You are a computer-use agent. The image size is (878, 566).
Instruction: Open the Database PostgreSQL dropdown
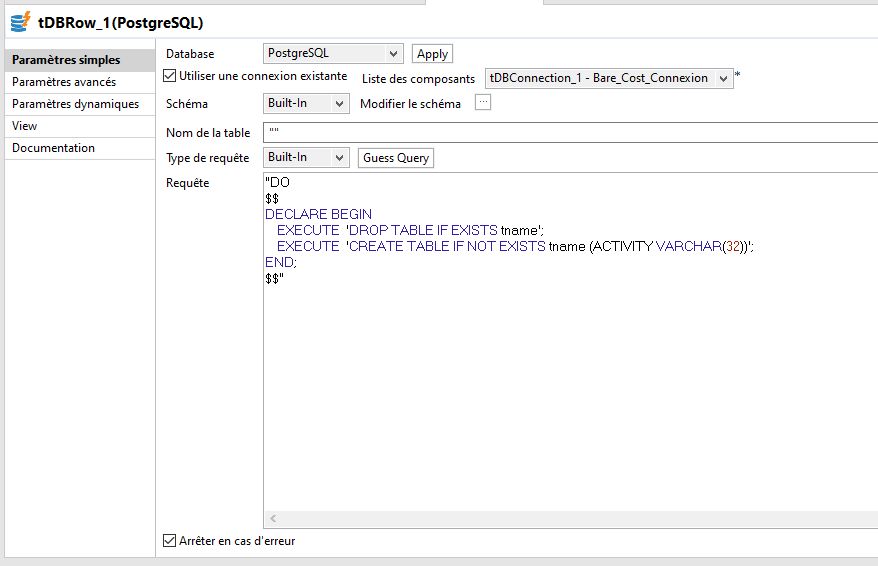333,54
